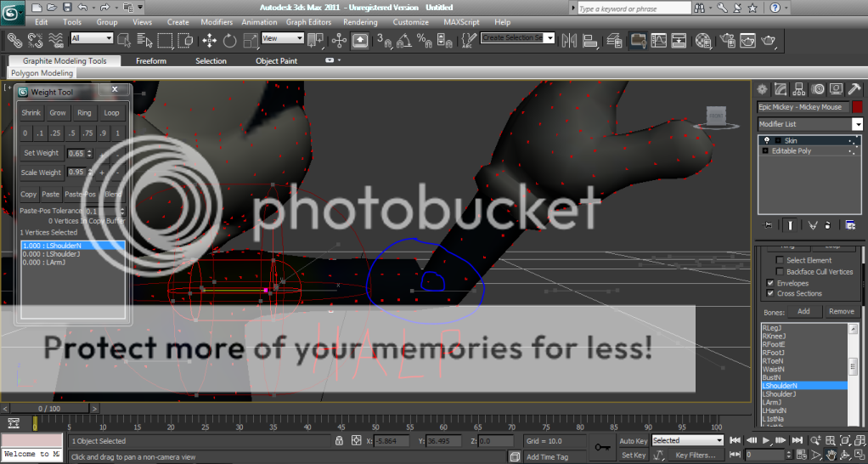This screenshot has width=868, height=464.
Task: Open the Select by Name dialog
Action: point(144,41)
